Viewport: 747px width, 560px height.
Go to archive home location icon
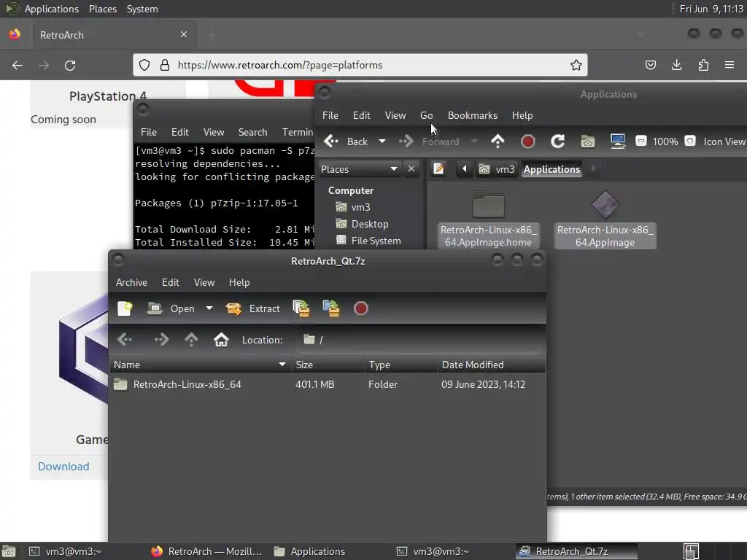(221, 340)
